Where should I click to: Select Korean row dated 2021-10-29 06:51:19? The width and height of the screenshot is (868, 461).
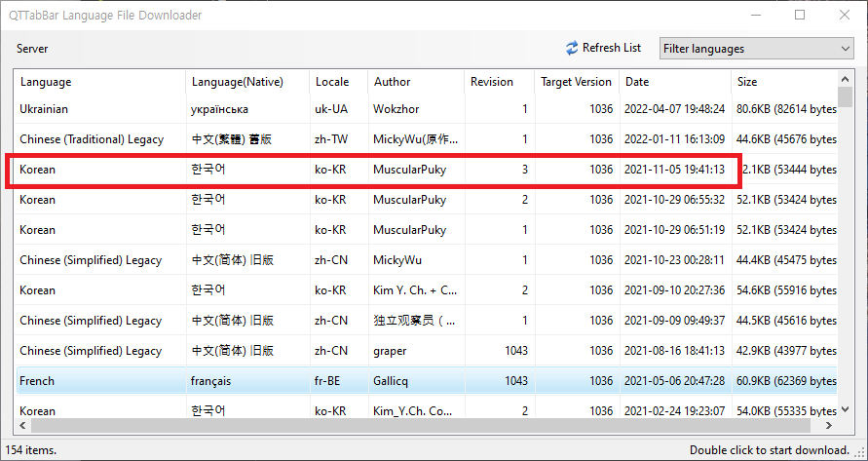[426, 230]
